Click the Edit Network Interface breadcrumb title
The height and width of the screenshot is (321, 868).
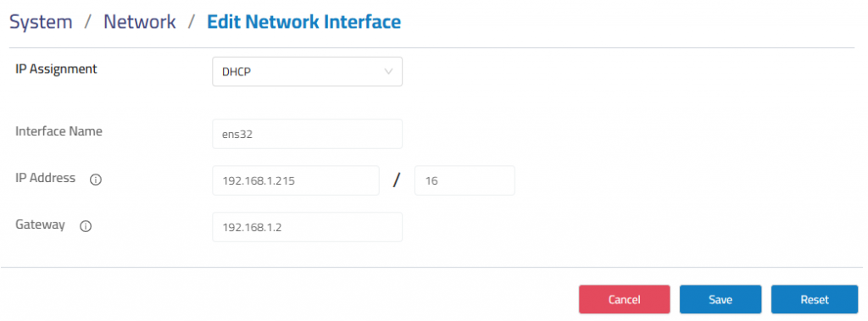[304, 22]
